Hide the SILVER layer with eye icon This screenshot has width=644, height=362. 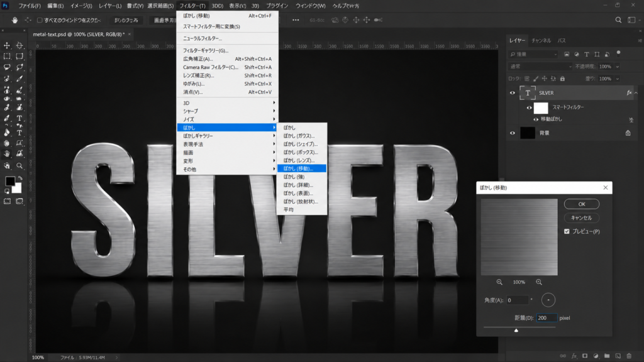coord(512,93)
